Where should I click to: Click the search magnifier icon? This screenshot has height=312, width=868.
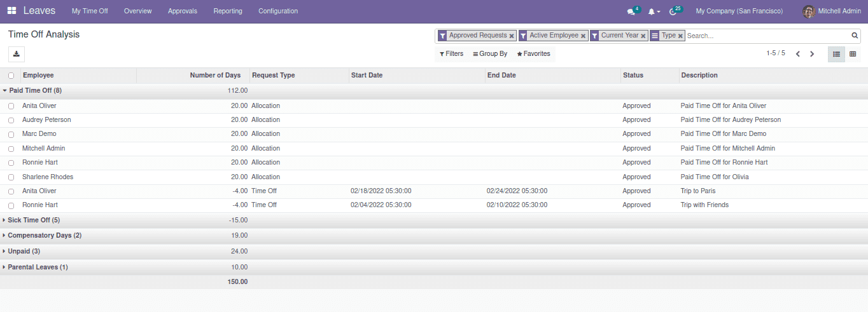click(x=855, y=36)
